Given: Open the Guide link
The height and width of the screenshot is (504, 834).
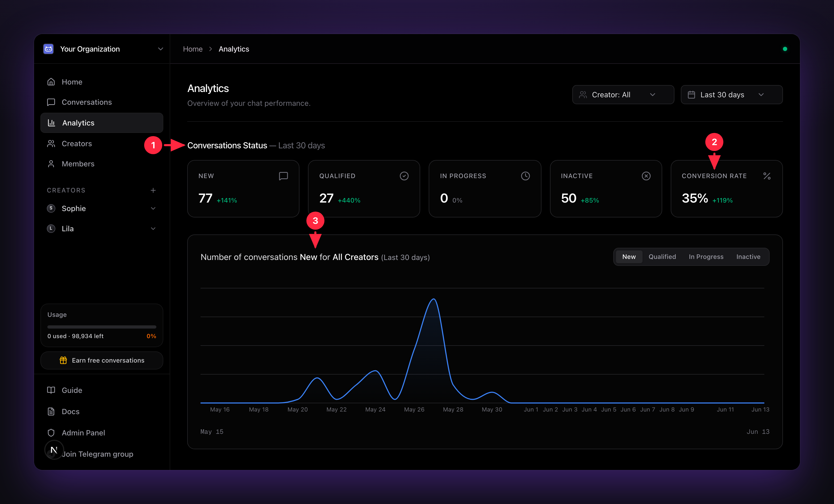Looking at the screenshot, I should tap(102, 390).
